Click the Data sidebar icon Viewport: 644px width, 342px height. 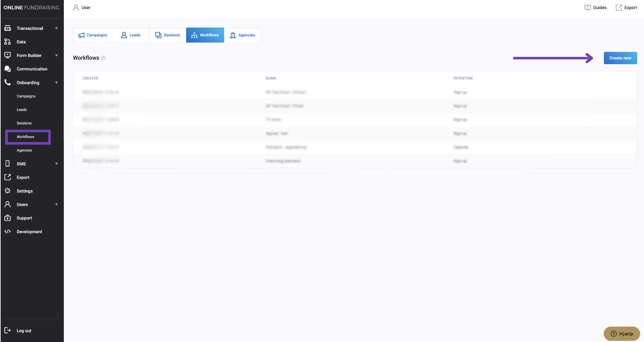click(x=8, y=42)
